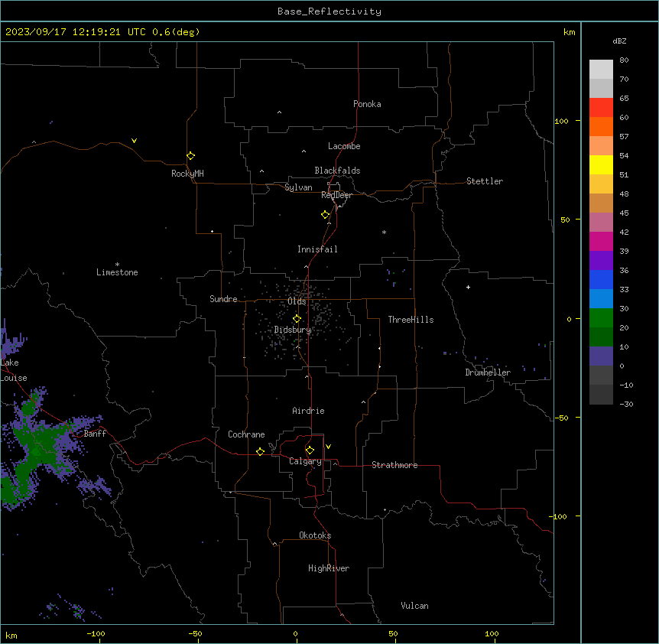The height and width of the screenshot is (644, 659).
Task: Click the Airdrie city label
Action: click(308, 411)
